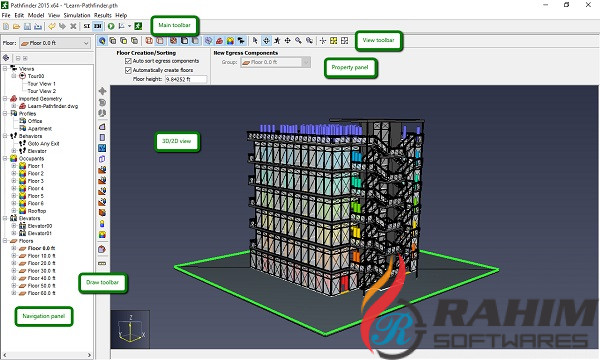Select the arrow Select tool
Screen dimensions: 600x360
pos(255,41)
